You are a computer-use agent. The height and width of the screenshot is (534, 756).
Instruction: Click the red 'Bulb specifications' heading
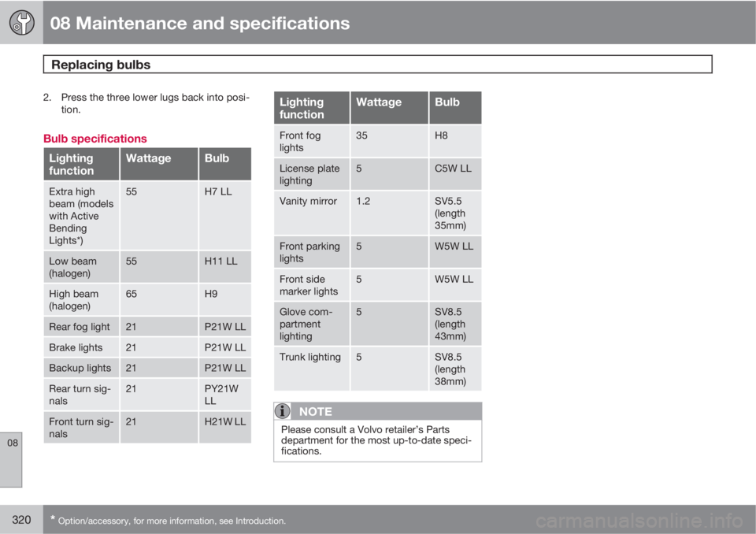[x=95, y=139]
